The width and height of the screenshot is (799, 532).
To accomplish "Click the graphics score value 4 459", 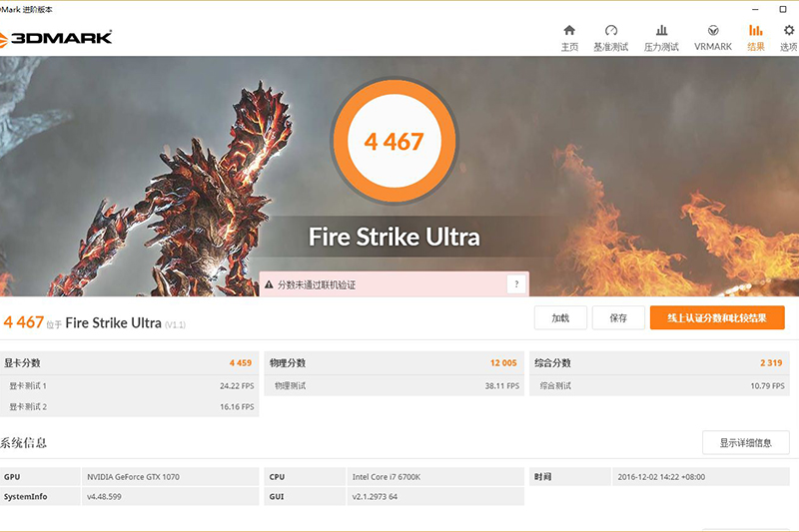I will pos(241,363).
